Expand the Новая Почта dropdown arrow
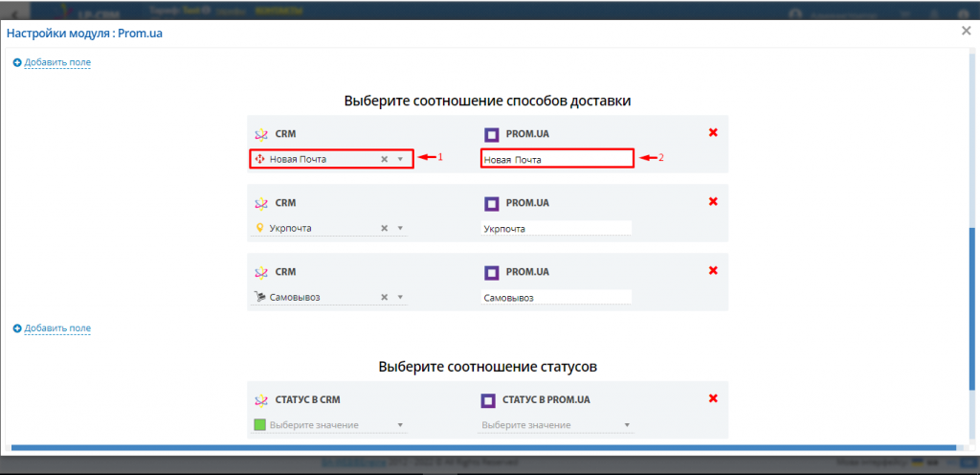 (401, 159)
